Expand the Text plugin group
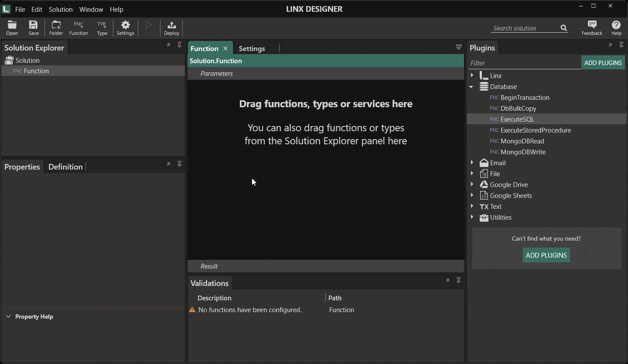 pyautogui.click(x=472, y=206)
